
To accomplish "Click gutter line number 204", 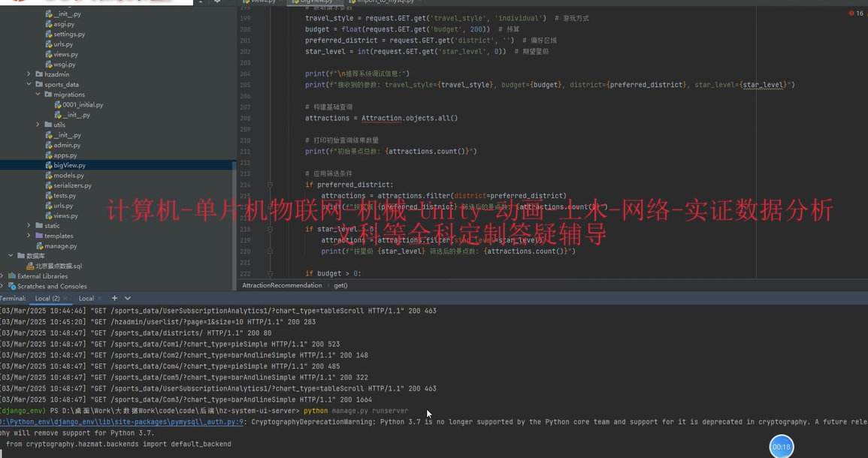I will [245, 74].
